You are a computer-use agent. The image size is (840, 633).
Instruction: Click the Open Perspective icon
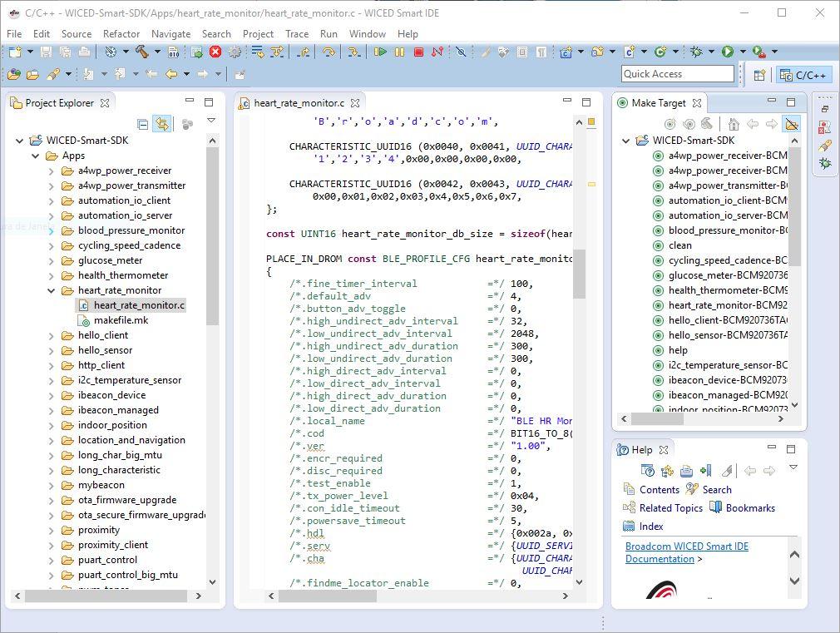point(759,75)
